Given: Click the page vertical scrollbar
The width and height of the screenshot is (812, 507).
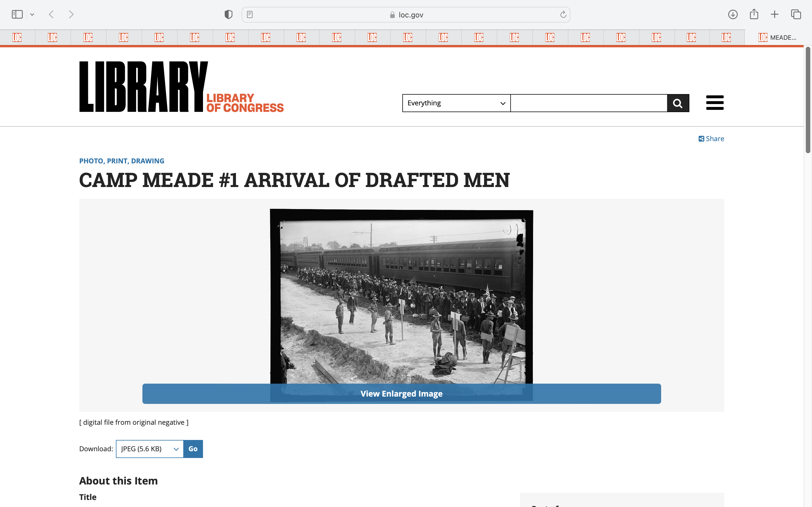Looking at the screenshot, I should tap(808, 101).
